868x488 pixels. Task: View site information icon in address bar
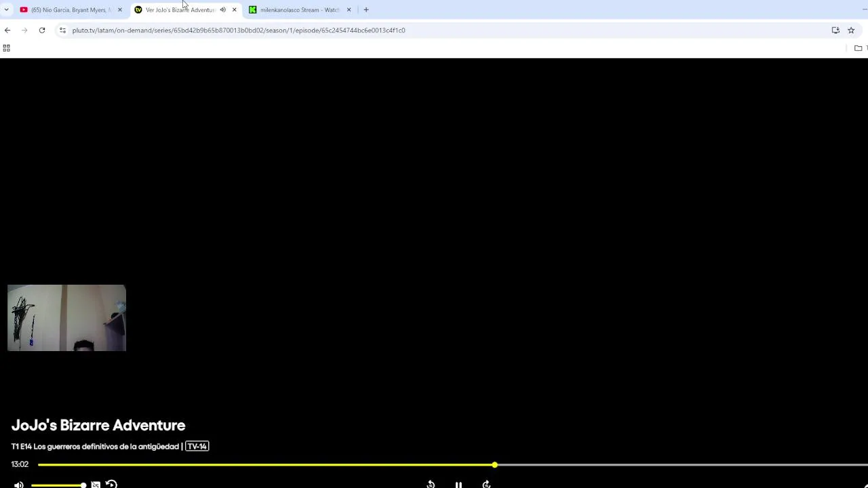[62, 30]
